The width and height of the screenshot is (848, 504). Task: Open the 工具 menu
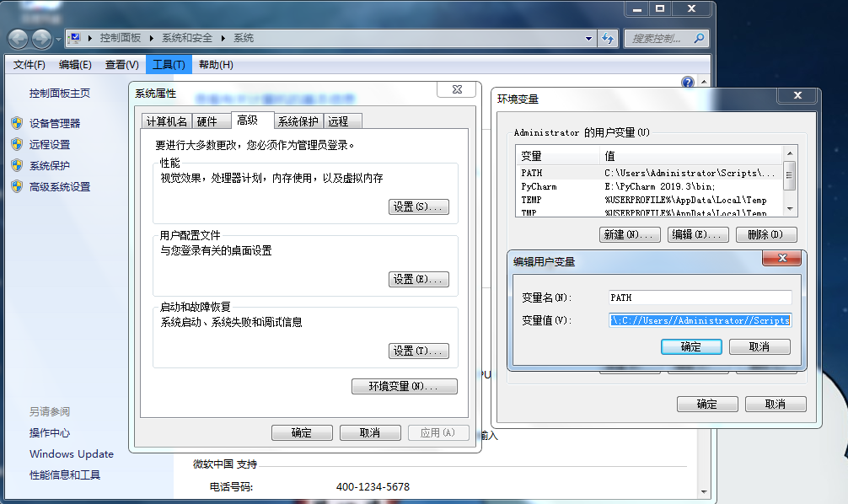point(167,64)
